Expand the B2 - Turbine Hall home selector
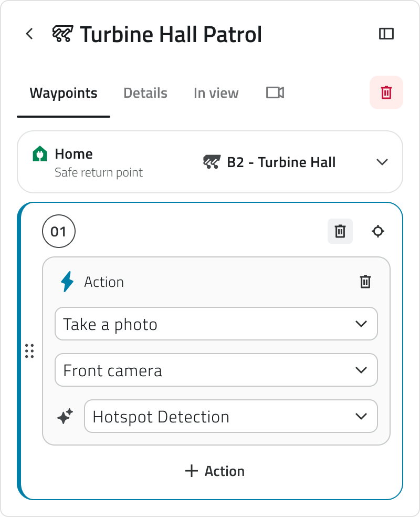This screenshot has width=420, height=517. point(296,162)
